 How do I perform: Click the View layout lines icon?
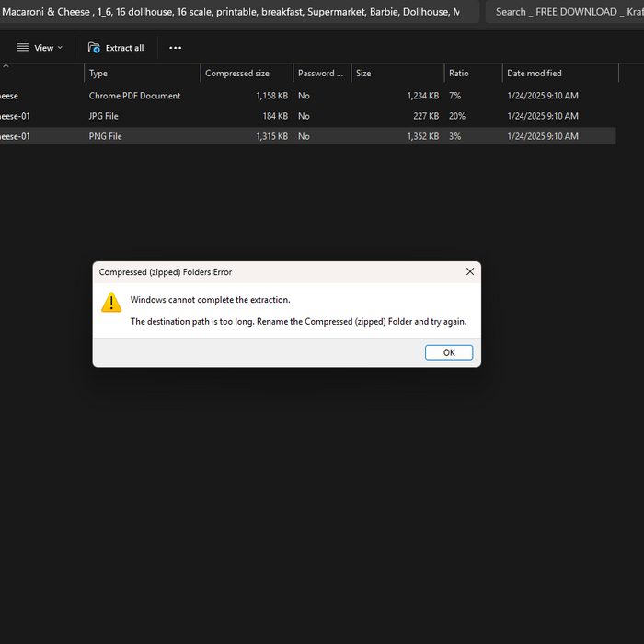point(23,48)
